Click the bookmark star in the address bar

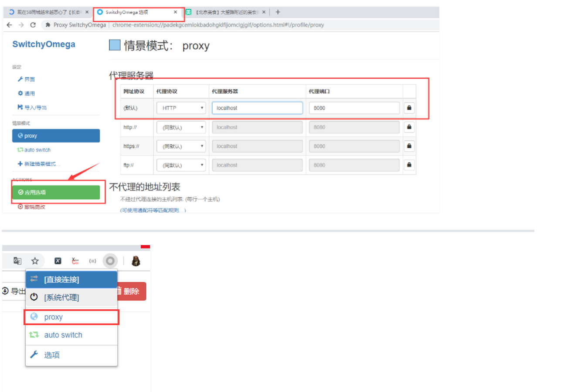tap(35, 260)
